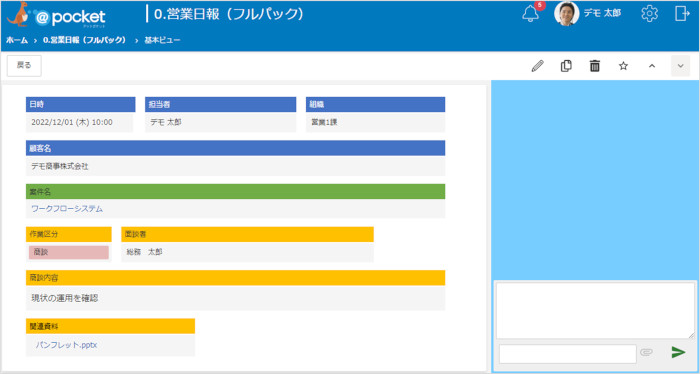Select the pink 商談 category tag

point(69,252)
